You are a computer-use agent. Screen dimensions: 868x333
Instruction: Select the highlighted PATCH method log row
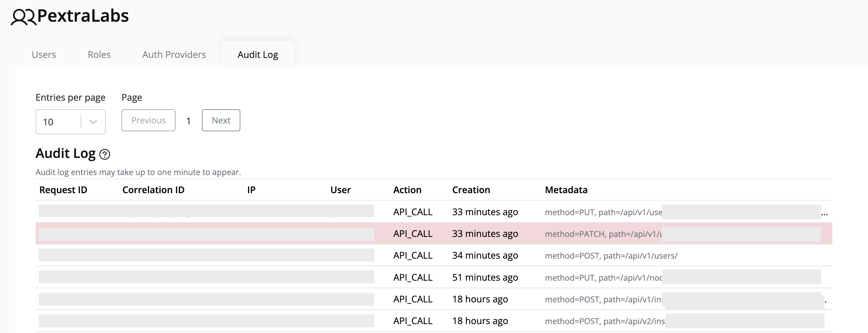pos(434,234)
